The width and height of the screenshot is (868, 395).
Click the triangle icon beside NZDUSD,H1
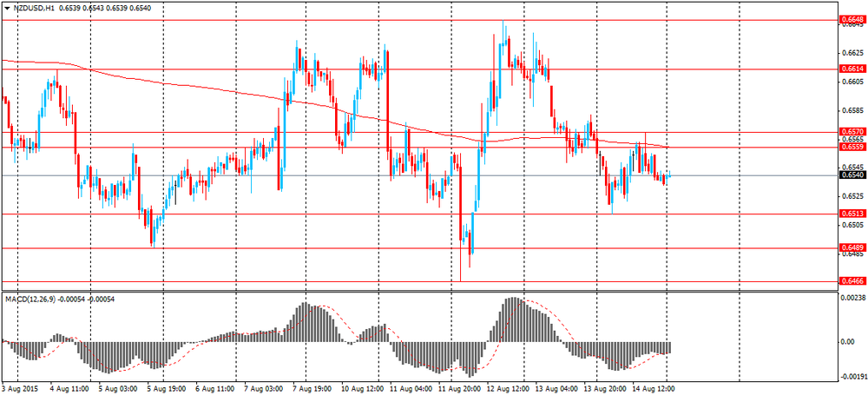[6, 9]
